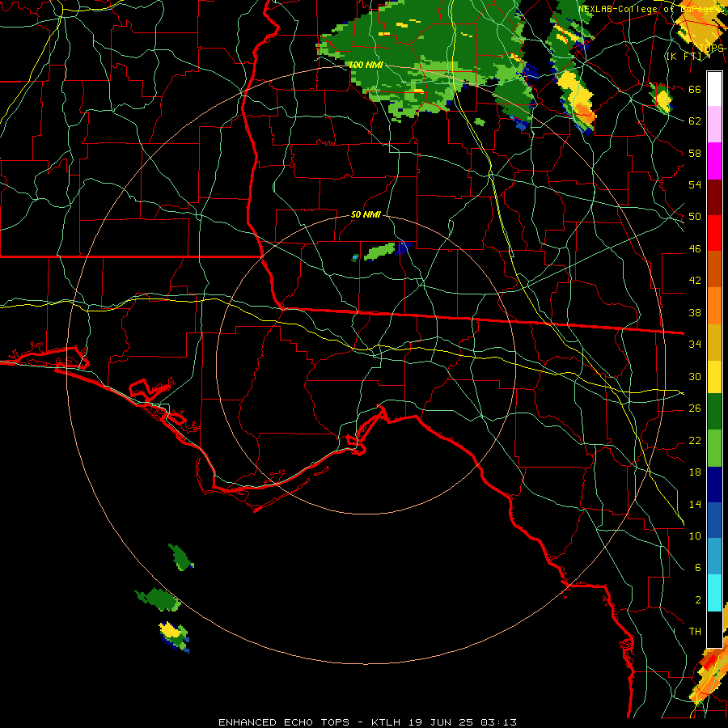Click the "KTLH" station identifier
The height and width of the screenshot is (728, 728).
[x=387, y=722]
